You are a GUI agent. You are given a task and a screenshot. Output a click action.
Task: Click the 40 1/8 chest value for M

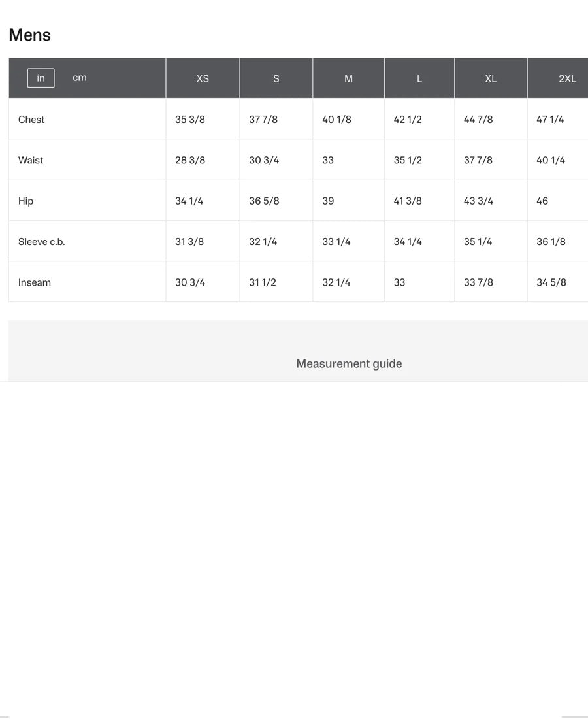(x=336, y=120)
